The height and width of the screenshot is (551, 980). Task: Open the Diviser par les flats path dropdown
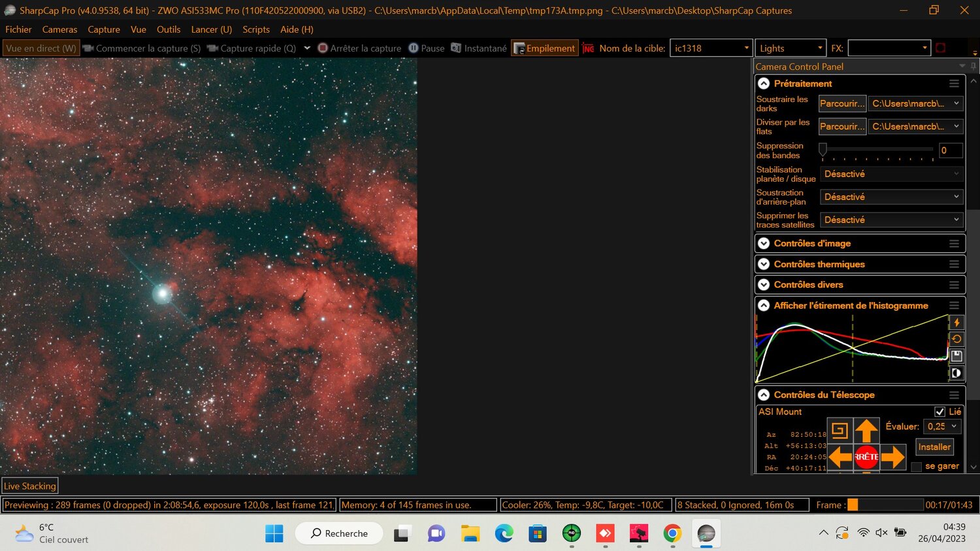pos(915,126)
